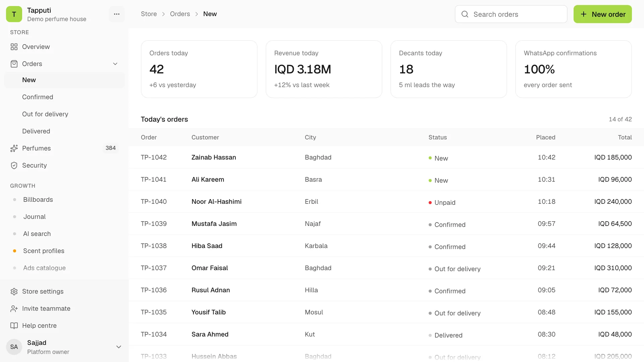
Task: Create a New order
Action: 602,14
